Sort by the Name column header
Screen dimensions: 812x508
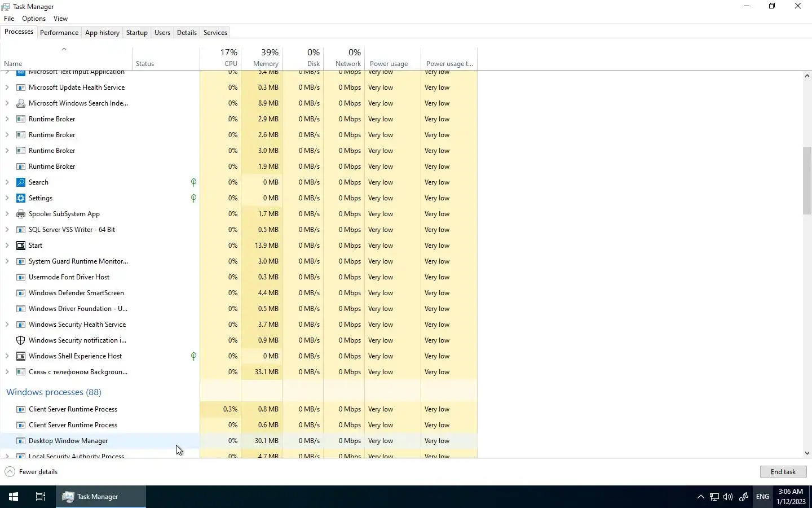pos(66,58)
